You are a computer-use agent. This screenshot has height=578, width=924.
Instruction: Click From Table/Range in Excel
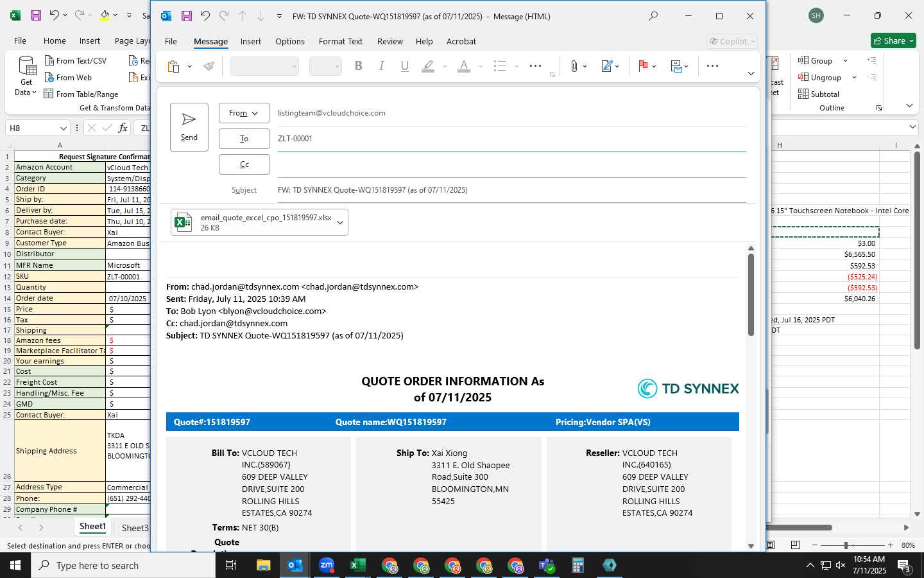[x=81, y=94]
